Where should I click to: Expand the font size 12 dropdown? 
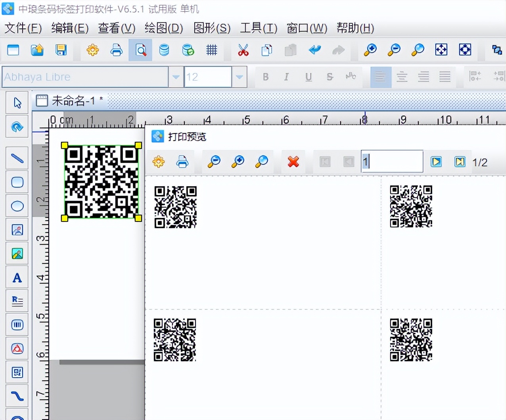pyautogui.click(x=239, y=77)
